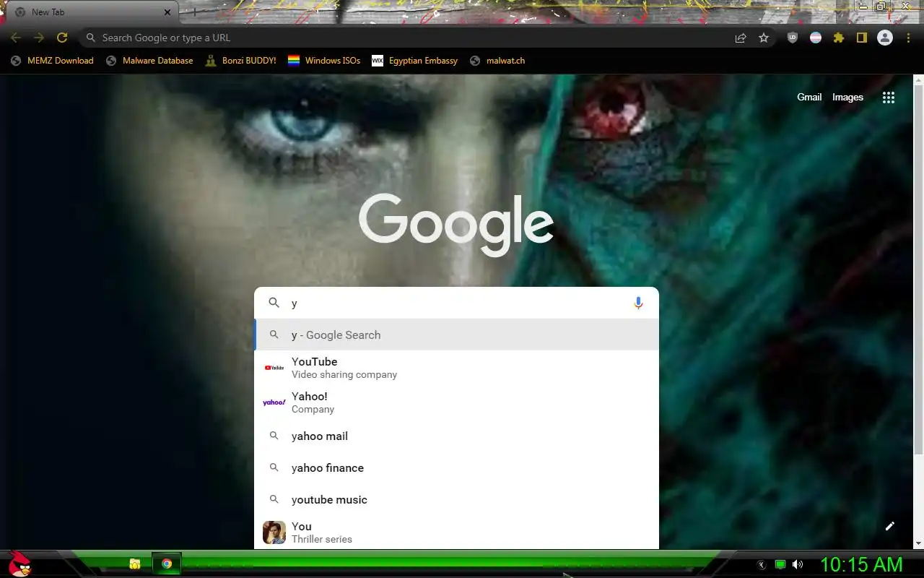Open the malwat.ch bookmark
The height and width of the screenshot is (578, 924).
point(497,61)
